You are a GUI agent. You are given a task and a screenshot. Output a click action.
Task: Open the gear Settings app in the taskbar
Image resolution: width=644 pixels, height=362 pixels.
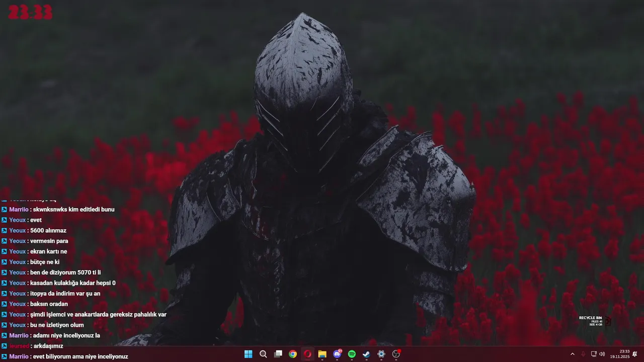point(381,354)
